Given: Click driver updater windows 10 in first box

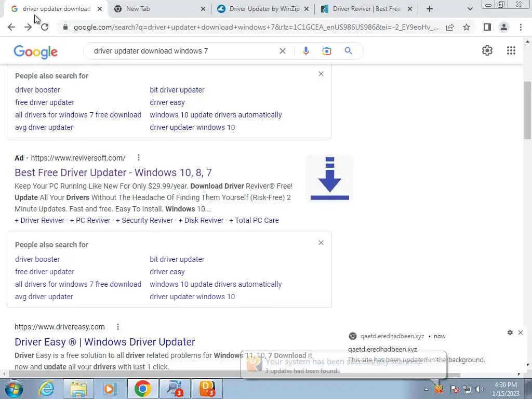Looking at the screenshot, I should pos(192,127).
